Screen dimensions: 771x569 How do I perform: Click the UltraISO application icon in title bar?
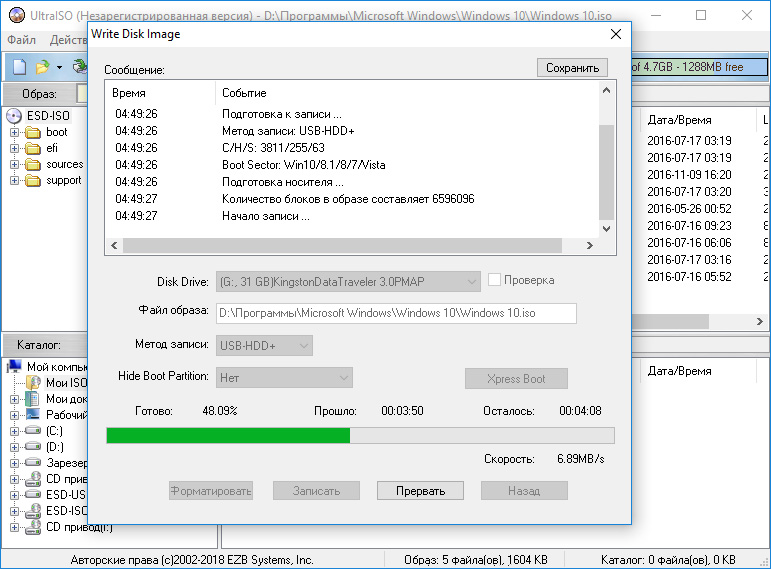[x=17, y=15]
